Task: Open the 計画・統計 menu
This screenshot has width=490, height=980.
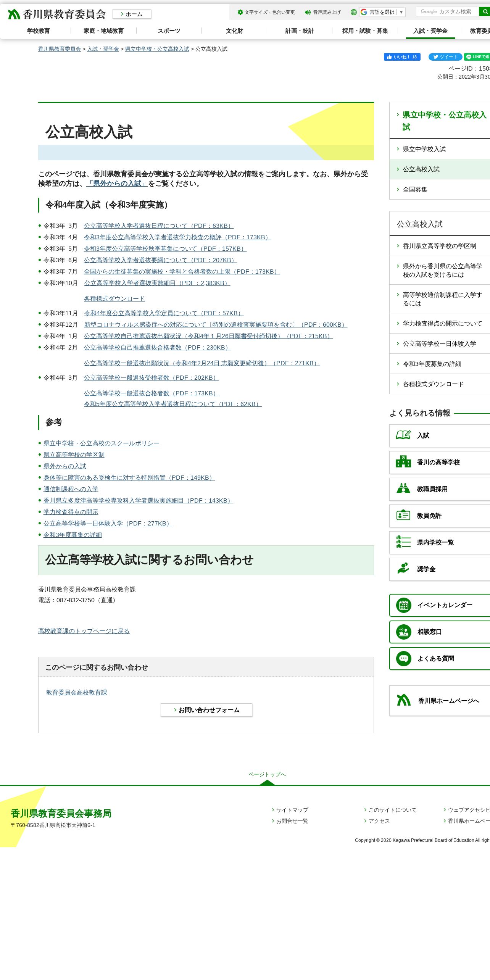Action: coord(300,31)
